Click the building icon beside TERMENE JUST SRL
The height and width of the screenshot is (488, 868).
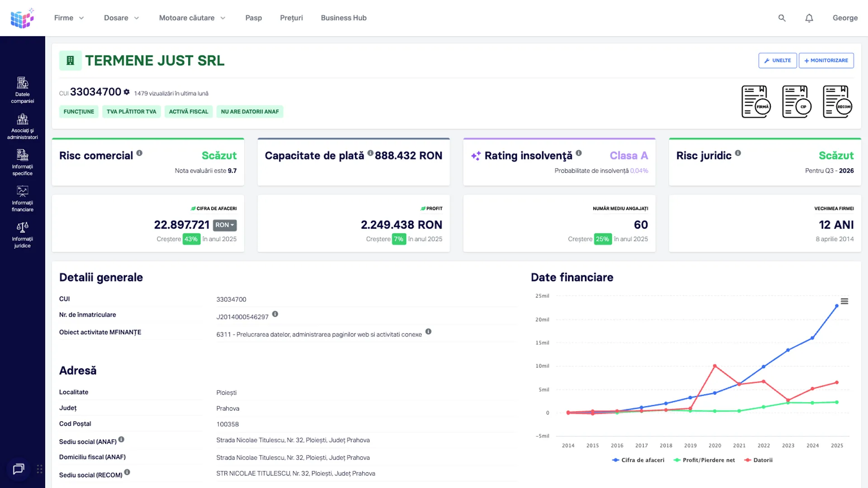tap(70, 61)
